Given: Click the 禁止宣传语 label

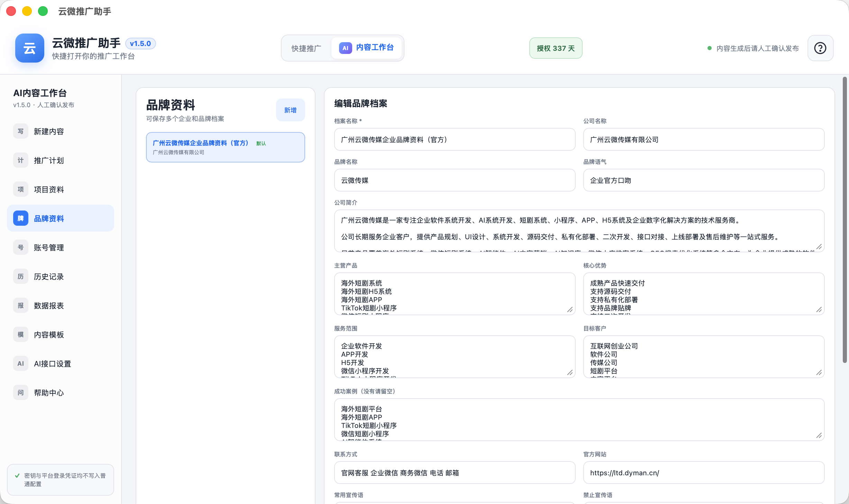Looking at the screenshot, I should pyautogui.click(x=598, y=495).
